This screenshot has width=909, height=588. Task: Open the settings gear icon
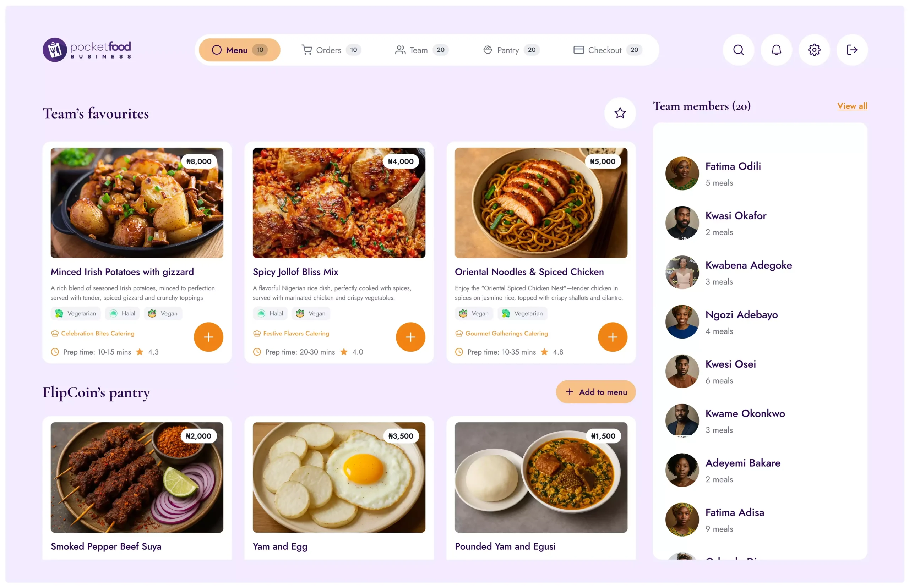pos(814,50)
